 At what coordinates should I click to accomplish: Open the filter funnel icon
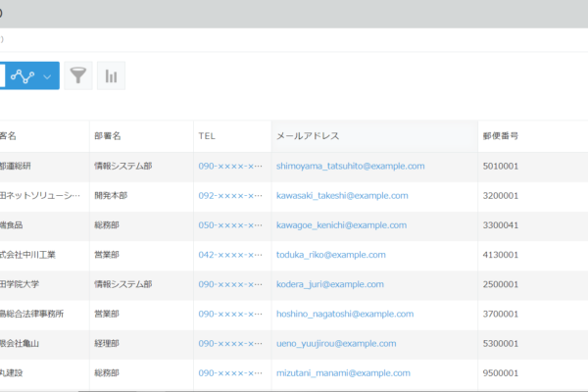pos(78,75)
